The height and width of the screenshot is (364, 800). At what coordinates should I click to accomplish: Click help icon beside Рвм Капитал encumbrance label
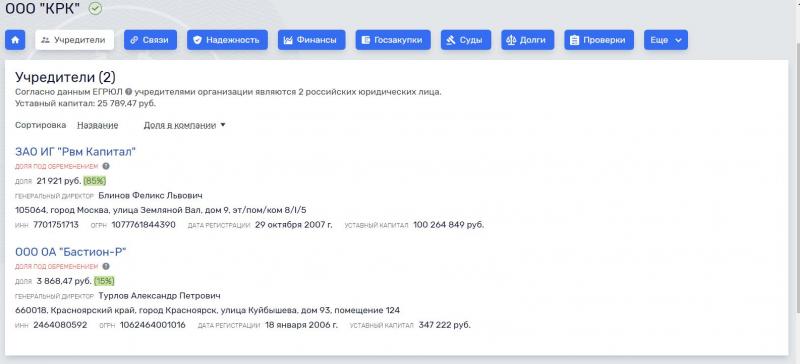pyautogui.click(x=106, y=166)
